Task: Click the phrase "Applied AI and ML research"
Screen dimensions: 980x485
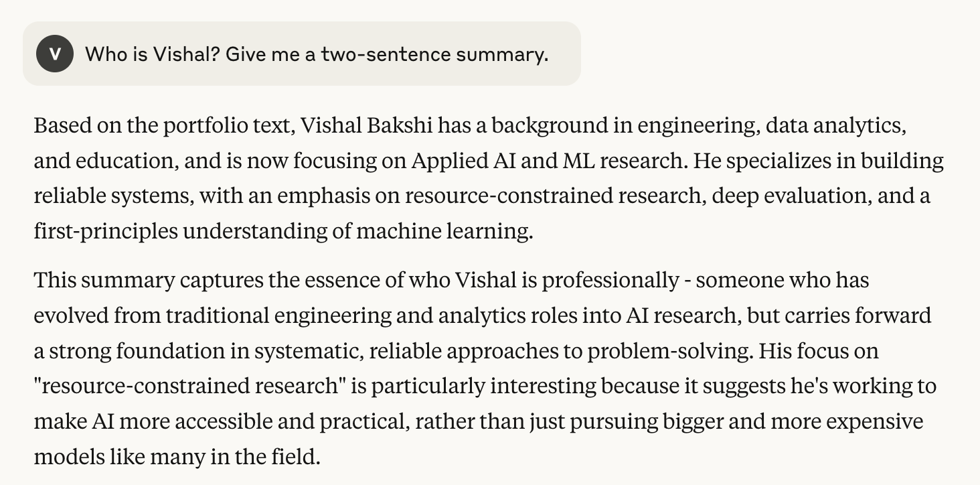Action: [550, 161]
